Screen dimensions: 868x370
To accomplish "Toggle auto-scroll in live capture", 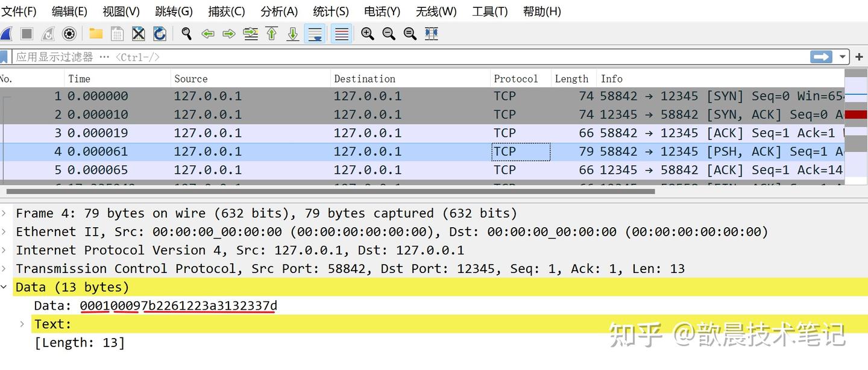I will (x=315, y=33).
